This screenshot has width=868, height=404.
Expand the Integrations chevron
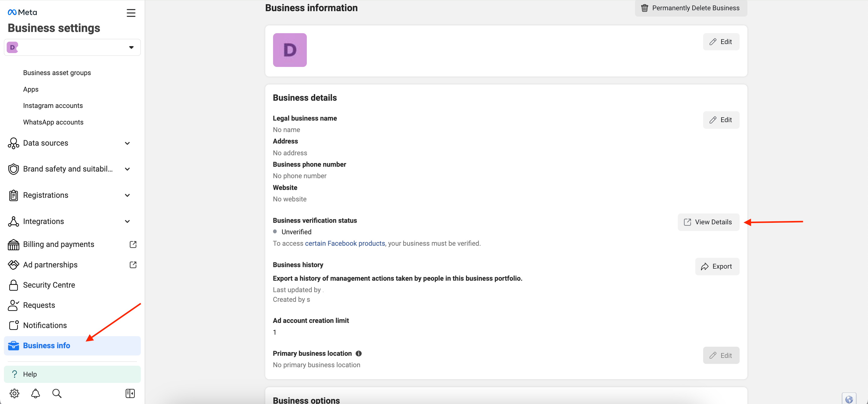coord(127,221)
